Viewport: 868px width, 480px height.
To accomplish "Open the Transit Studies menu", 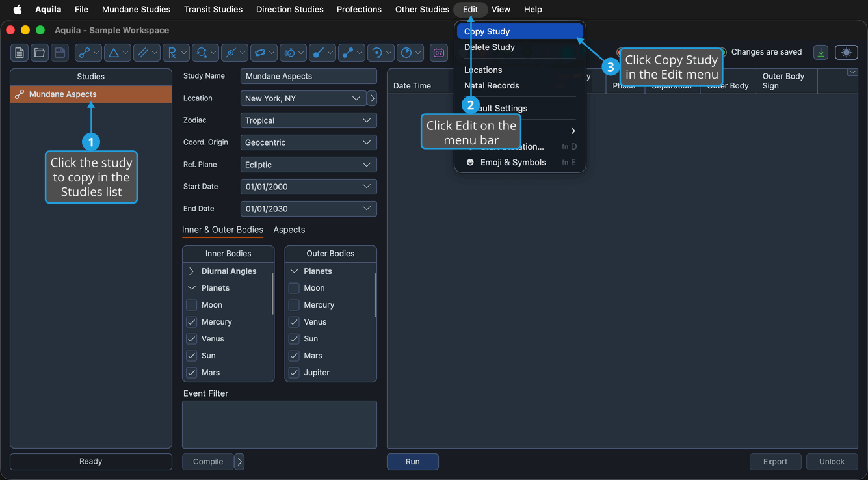I will (213, 9).
